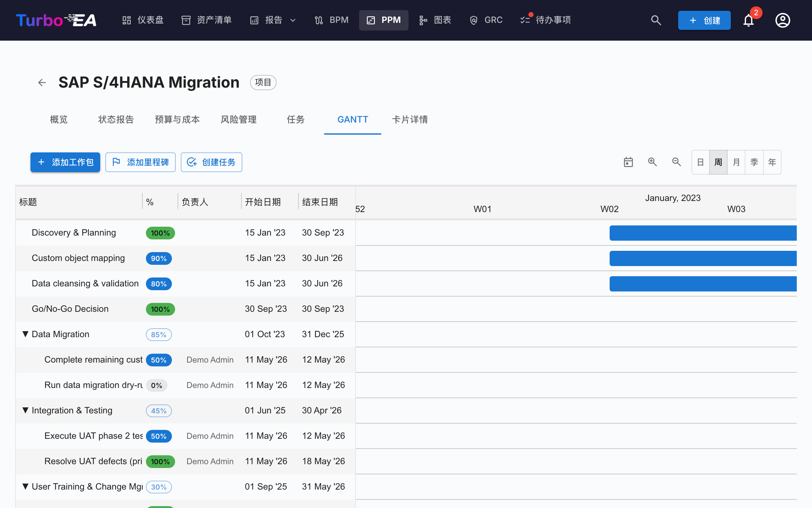Collapse the User Training & Change Mgmt group
This screenshot has width=812, height=508.
[25, 486]
